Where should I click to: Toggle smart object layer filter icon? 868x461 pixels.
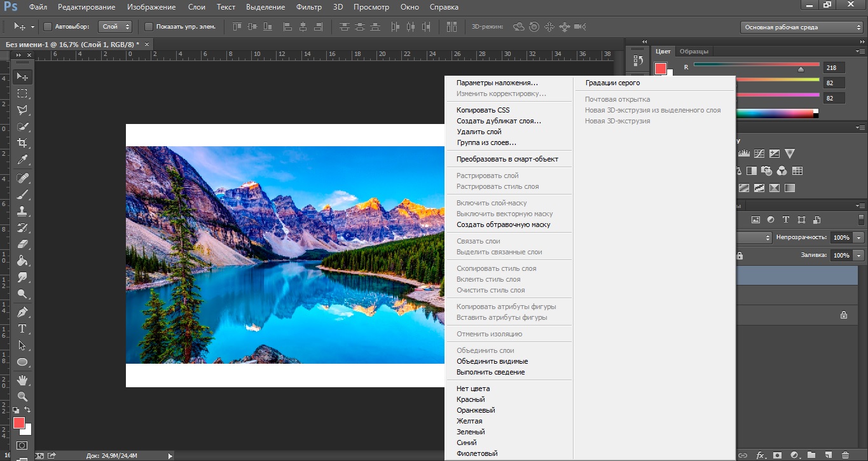816,219
